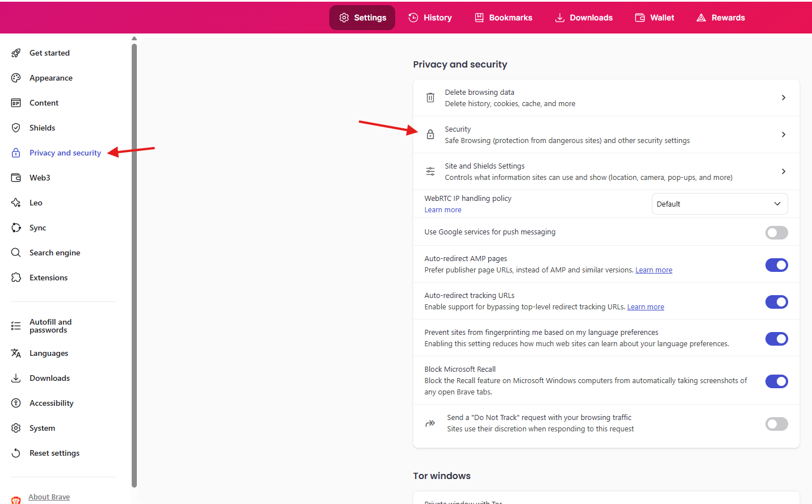812x504 pixels.
Task: Enable Google services for push messaging
Action: pos(776,233)
